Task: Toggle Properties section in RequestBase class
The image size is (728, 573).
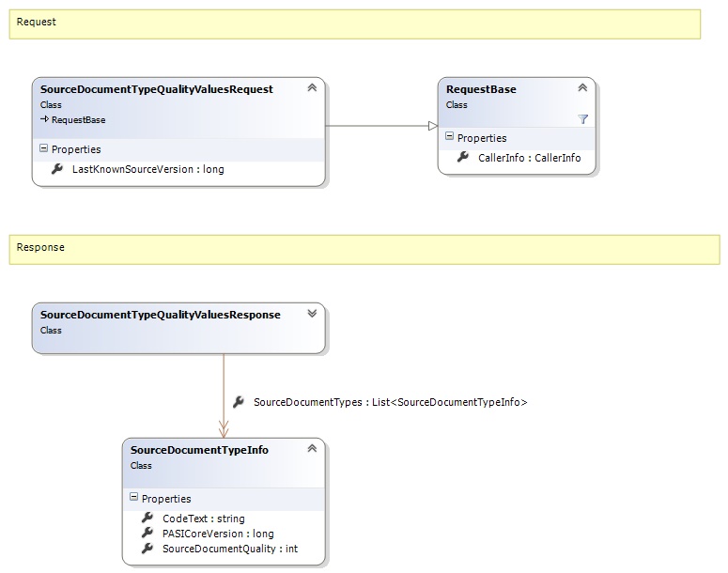Action: click(449, 138)
